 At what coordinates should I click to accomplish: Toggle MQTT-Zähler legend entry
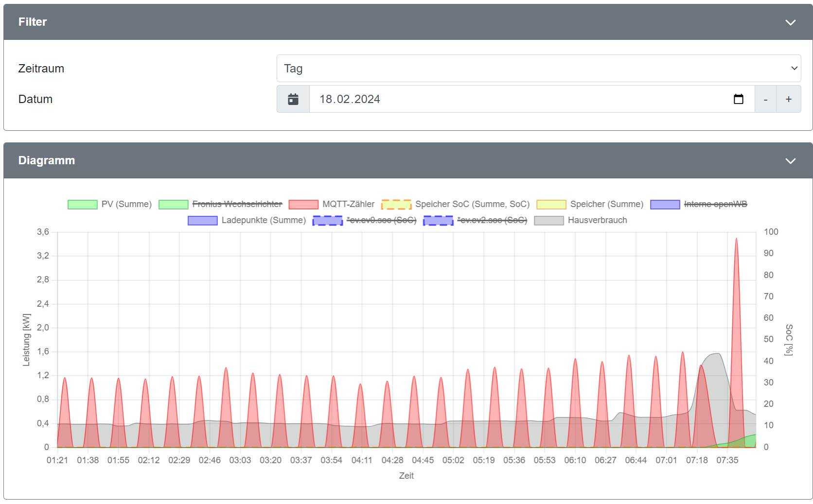332,204
